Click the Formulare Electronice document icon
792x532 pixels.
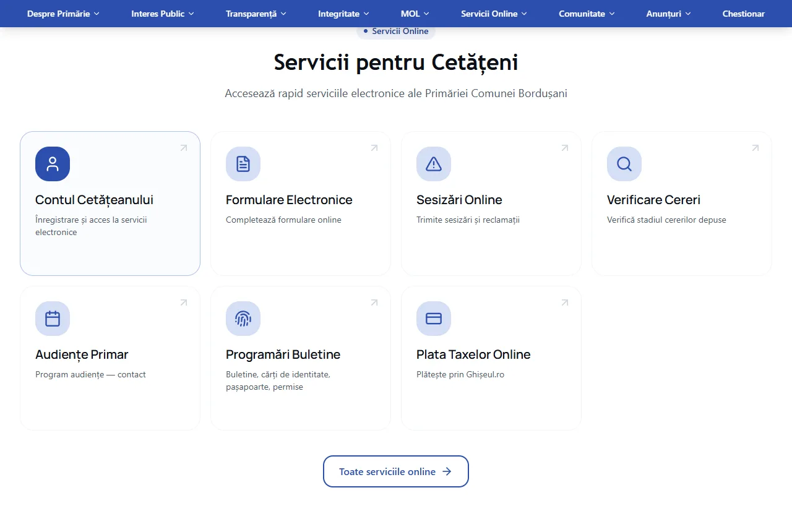click(243, 164)
